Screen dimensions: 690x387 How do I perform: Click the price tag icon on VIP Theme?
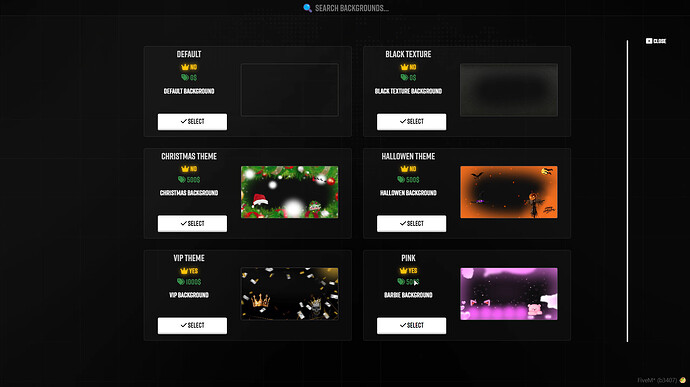(180, 281)
